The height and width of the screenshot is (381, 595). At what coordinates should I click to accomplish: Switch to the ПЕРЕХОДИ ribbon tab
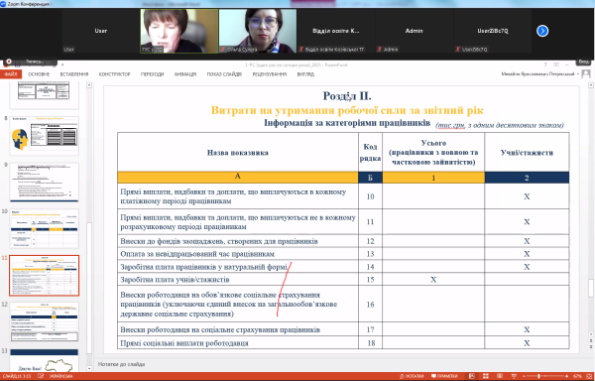click(152, 74)
